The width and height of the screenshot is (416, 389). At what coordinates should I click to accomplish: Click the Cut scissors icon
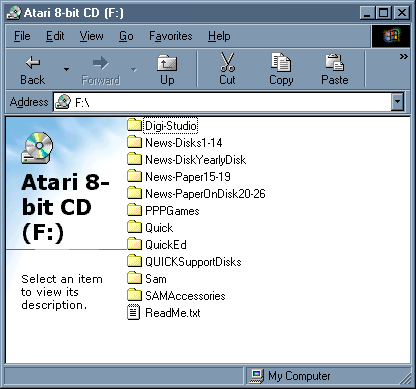pos(227,62)
